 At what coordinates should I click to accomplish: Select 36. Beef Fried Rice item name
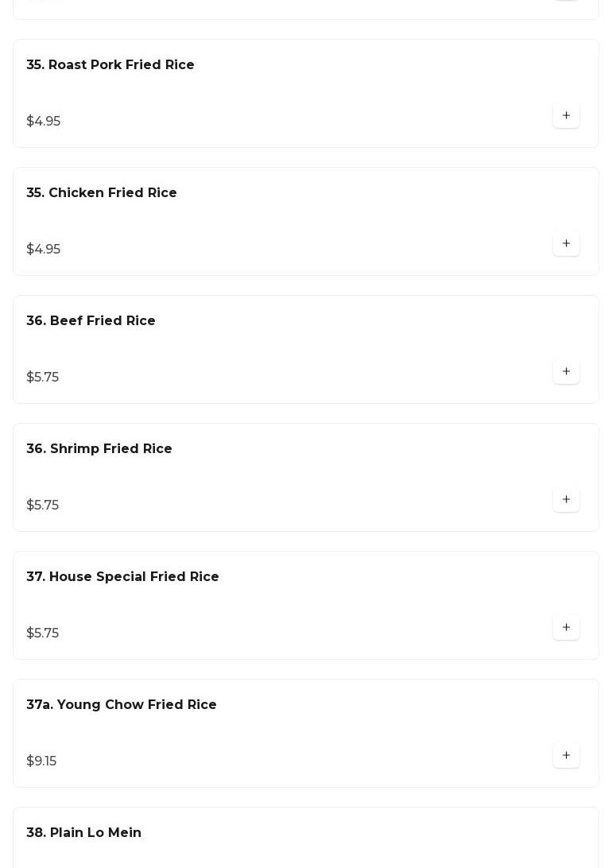91,321
